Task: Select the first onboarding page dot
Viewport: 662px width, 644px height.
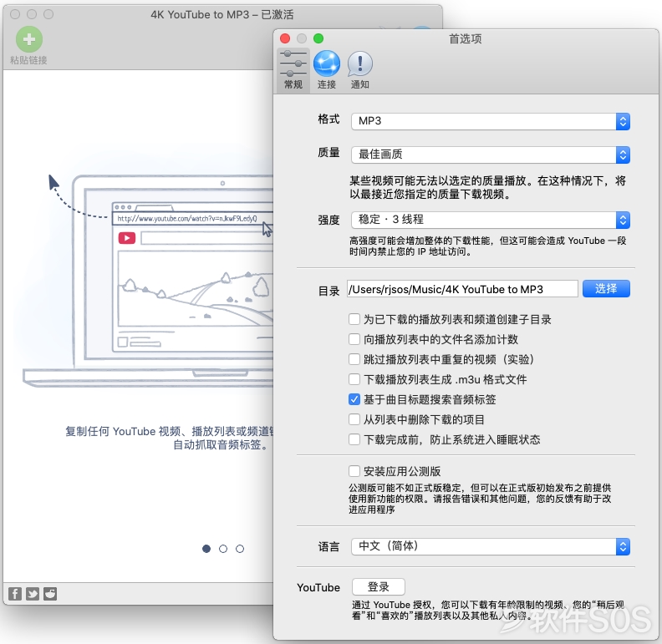Action: (x=206, y=549)
